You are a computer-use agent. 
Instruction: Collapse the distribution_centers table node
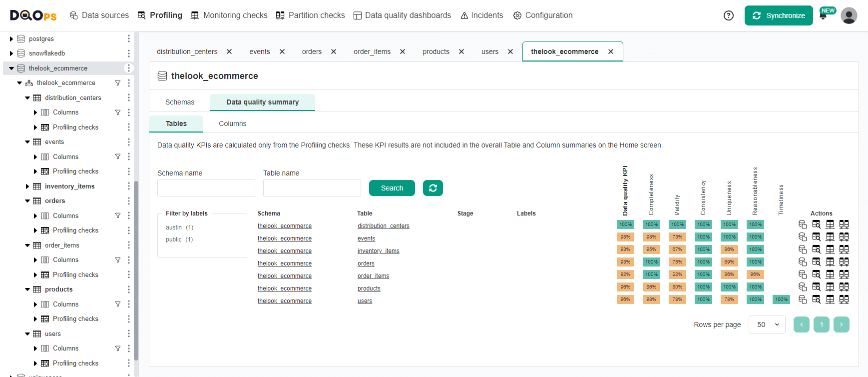click(x=27, y=98)
